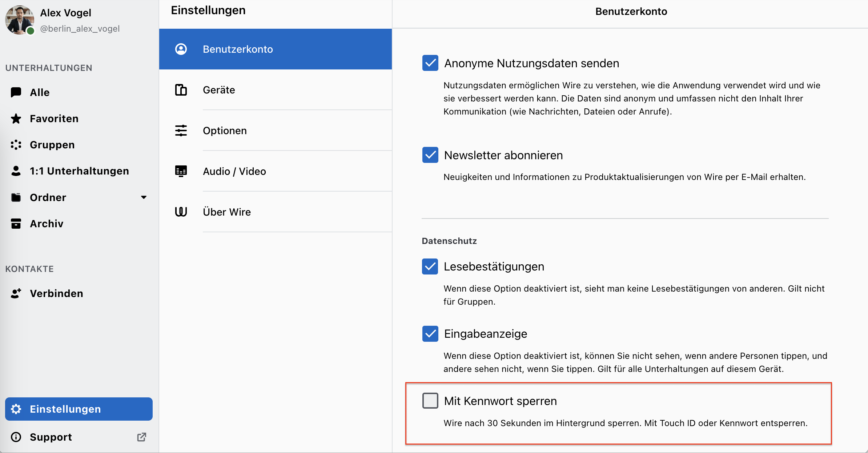The height and width of the screenshot is (453, 868).
Task: Click the Audio / Video icon
Action: click(x=181, y=171)
